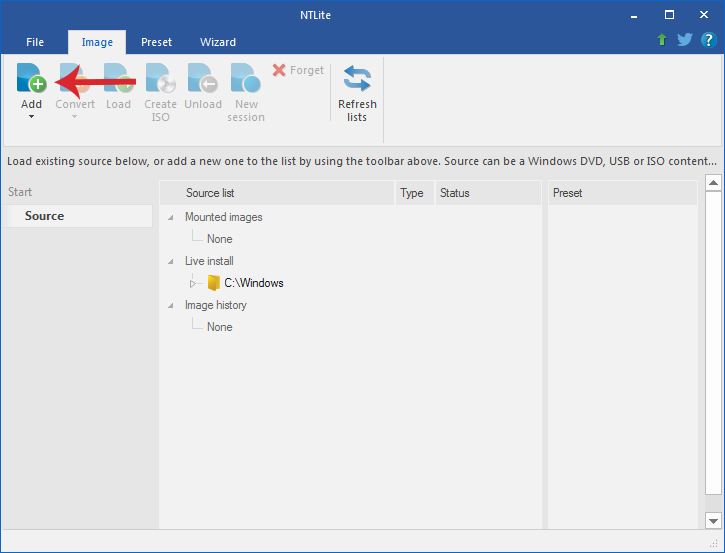Viewport: 725px width, 553px height.
Task: Click the Forget button
Action: click(x=298, y=70)
